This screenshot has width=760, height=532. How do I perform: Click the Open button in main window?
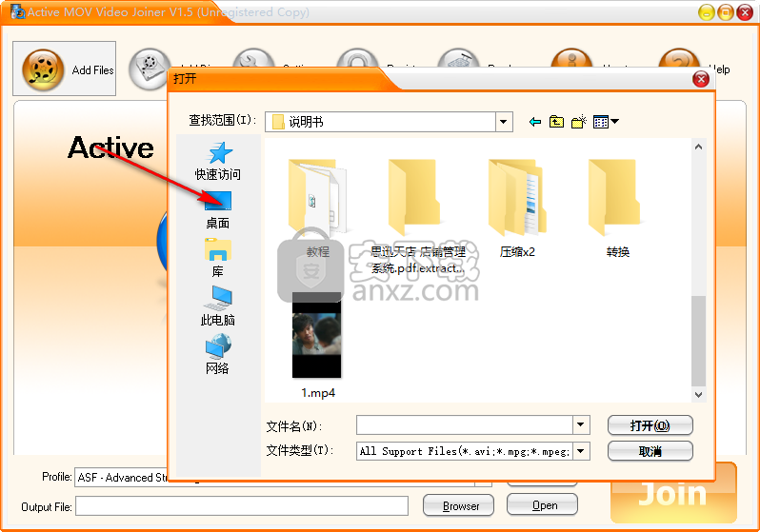click(x=542, y=504)
